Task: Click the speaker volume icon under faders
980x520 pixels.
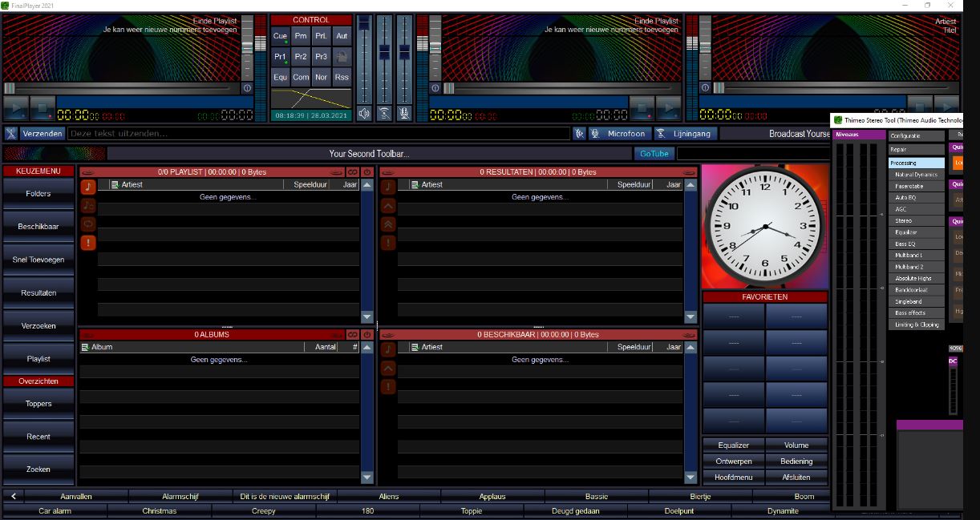Action: pos(364,114)
